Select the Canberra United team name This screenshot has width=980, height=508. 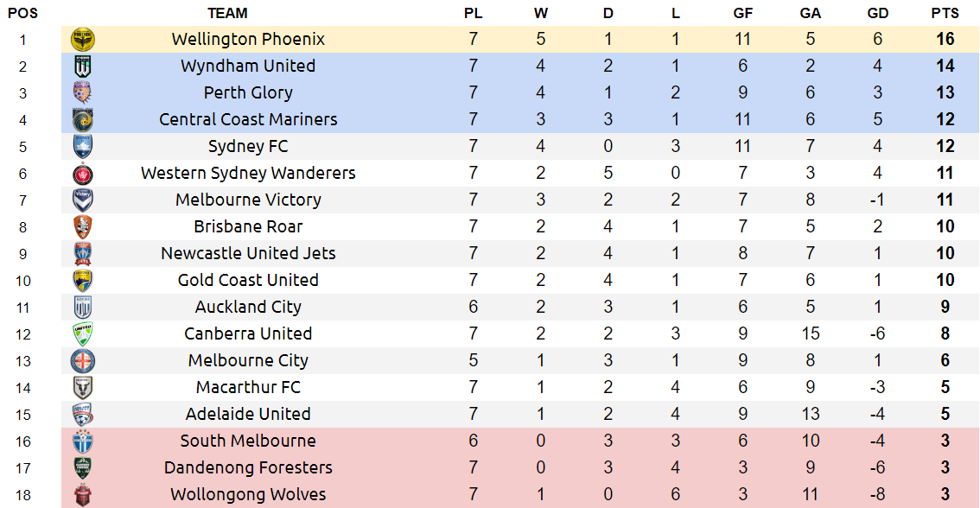248,334
